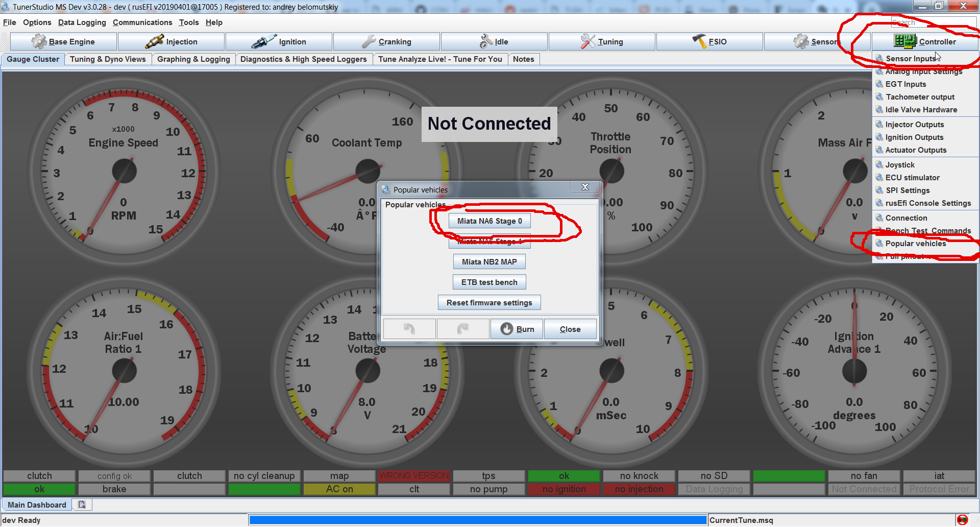This screenshot has height=527, width=980.
Task: Click the redo arrow in Popular vehicles dialog
Action: coord(463,329)
